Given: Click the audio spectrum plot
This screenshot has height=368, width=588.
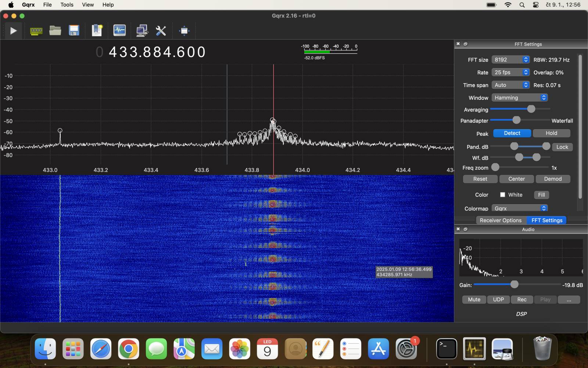Looking at the screenshot, I should (x=521, y=258).
